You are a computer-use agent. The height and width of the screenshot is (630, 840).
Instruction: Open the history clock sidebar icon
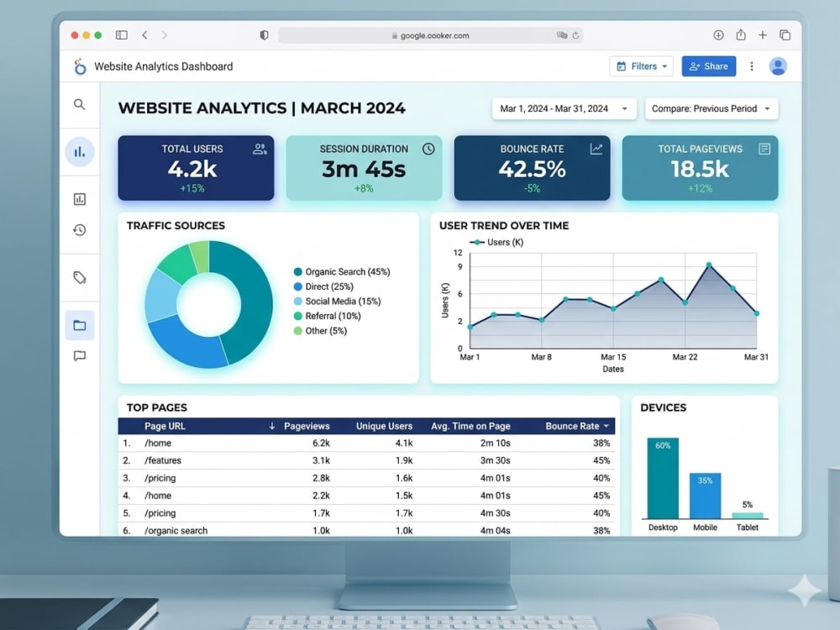pyautogui.click(x=79, y=230)
